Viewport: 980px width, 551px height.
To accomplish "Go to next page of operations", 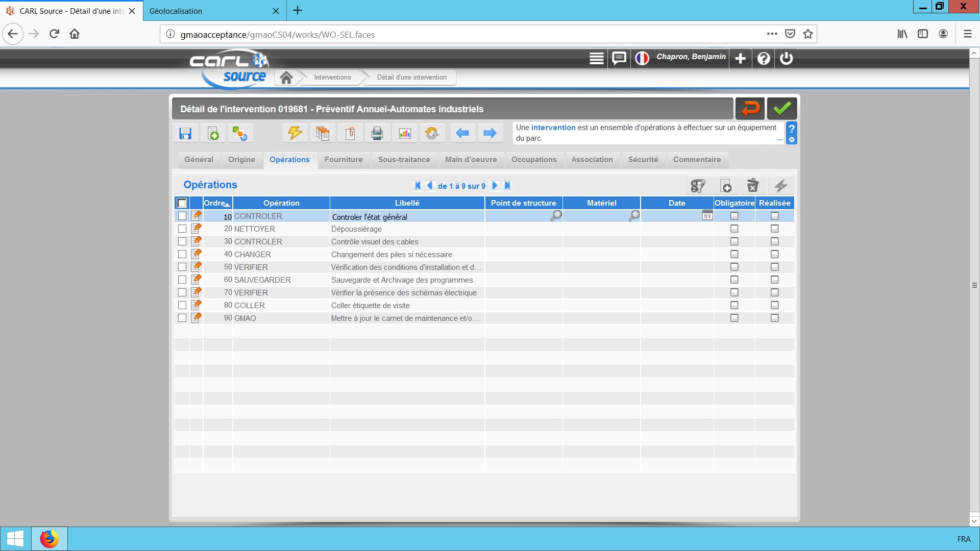I will (x=495, y=186).
